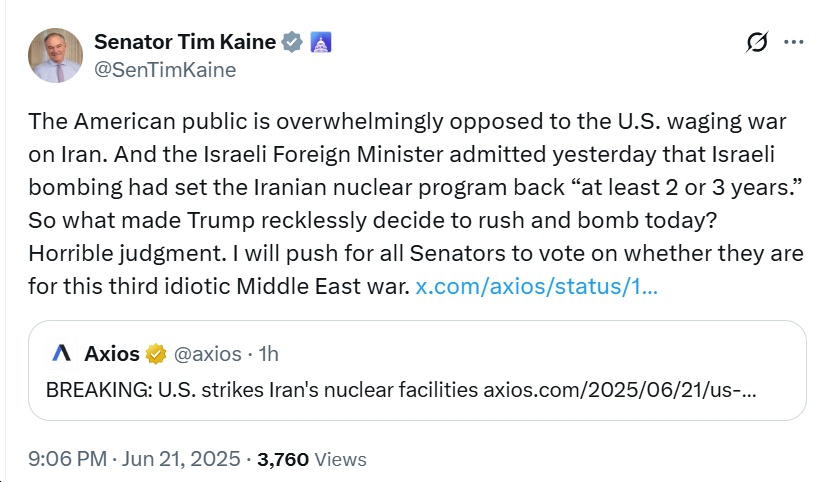
Task: Click the BREAKING U.S. strikes quoted text
Action: 262,390
